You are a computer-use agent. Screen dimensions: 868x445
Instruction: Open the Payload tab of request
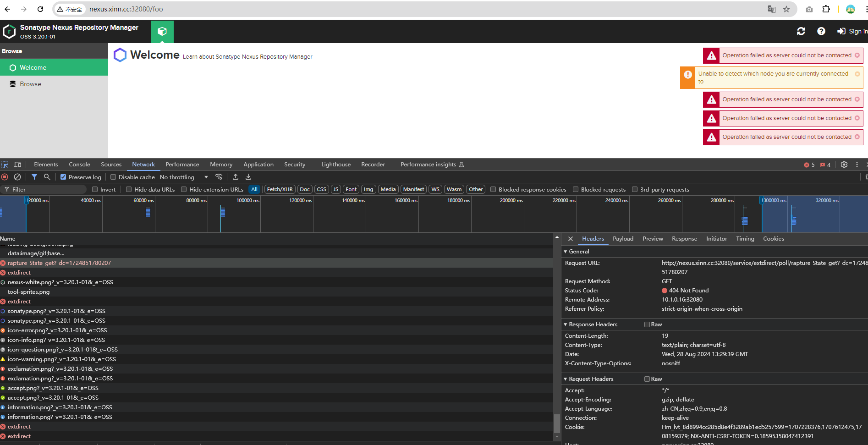(623, 239)
